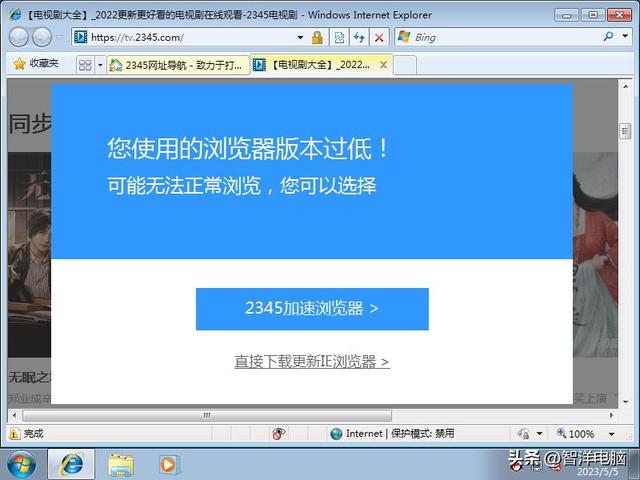Go back with the Back arrow button
This screenshot has width=640, height=480.
tap(18, 37)
